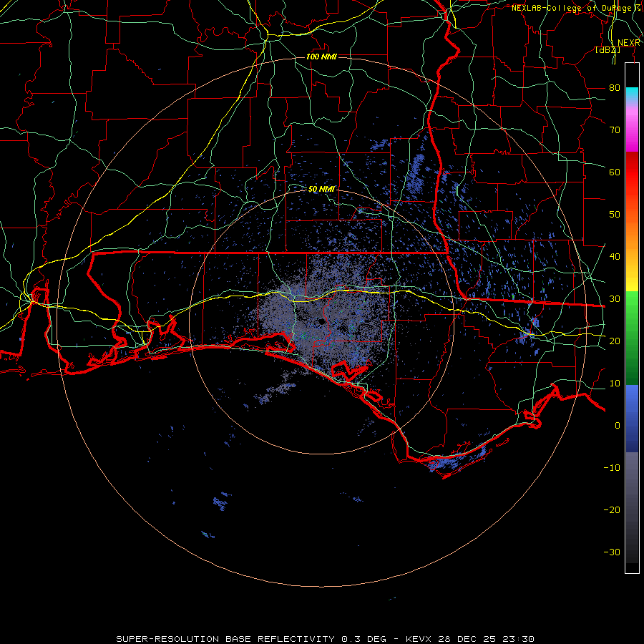This screenshot has height=644, width=644.
Task: Select the 40 dBZ scale label
Action: pos(615,256)
